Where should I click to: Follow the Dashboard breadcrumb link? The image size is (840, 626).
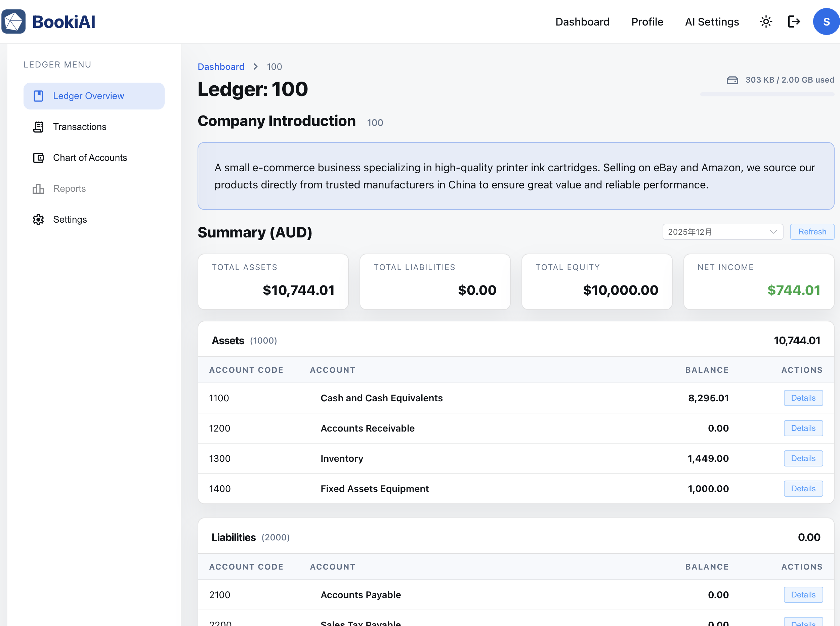(x=221, y=66)
